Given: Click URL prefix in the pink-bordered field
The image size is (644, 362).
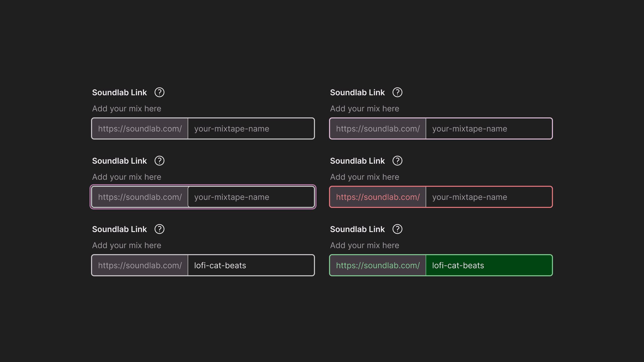Looking at the screenshot, I should pos(378,129).
